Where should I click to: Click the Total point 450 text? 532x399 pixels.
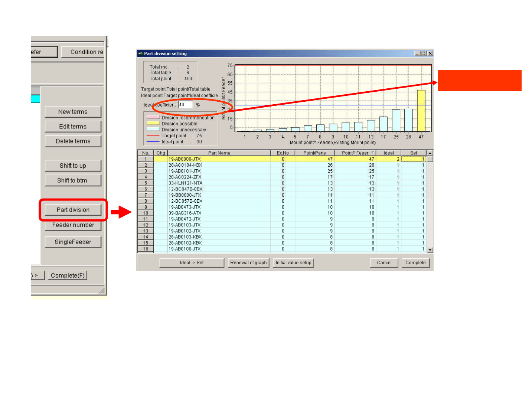171,79
